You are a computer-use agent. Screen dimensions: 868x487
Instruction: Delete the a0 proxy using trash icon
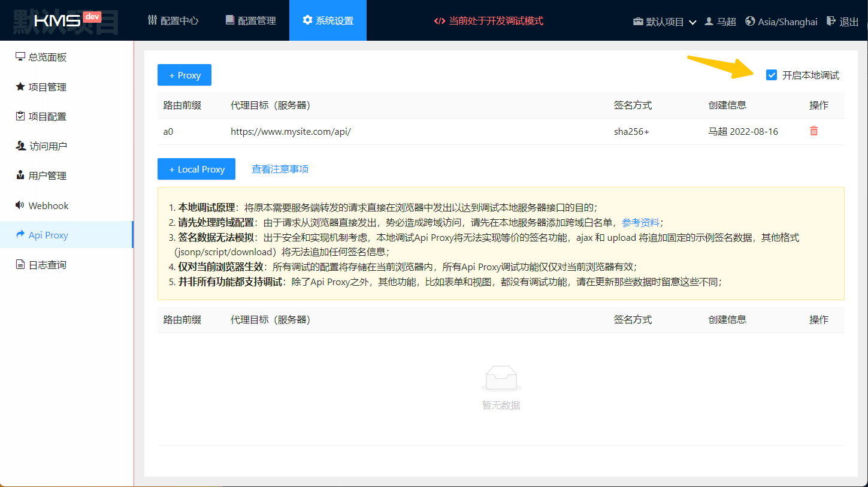tap(813, 131)
